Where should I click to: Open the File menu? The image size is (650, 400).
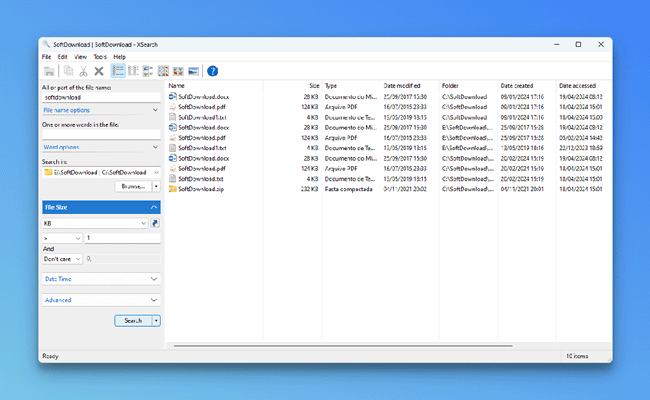pyautogui.click(x=46, y=57)
